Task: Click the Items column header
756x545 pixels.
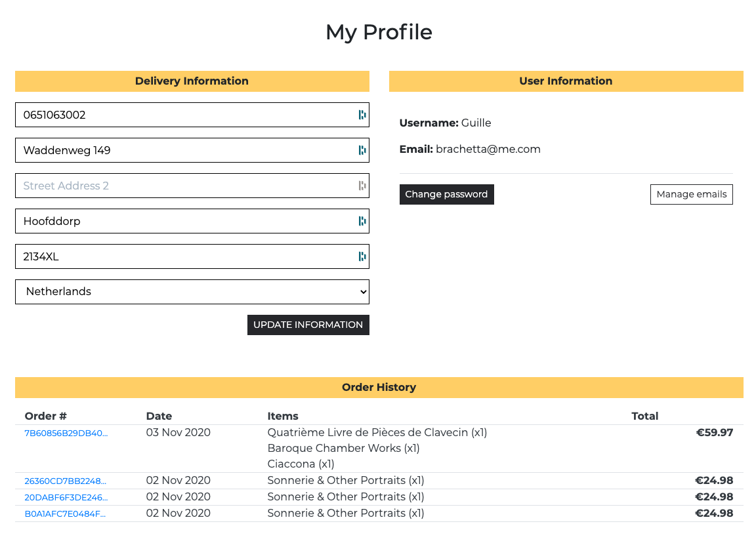Action: 283,416
